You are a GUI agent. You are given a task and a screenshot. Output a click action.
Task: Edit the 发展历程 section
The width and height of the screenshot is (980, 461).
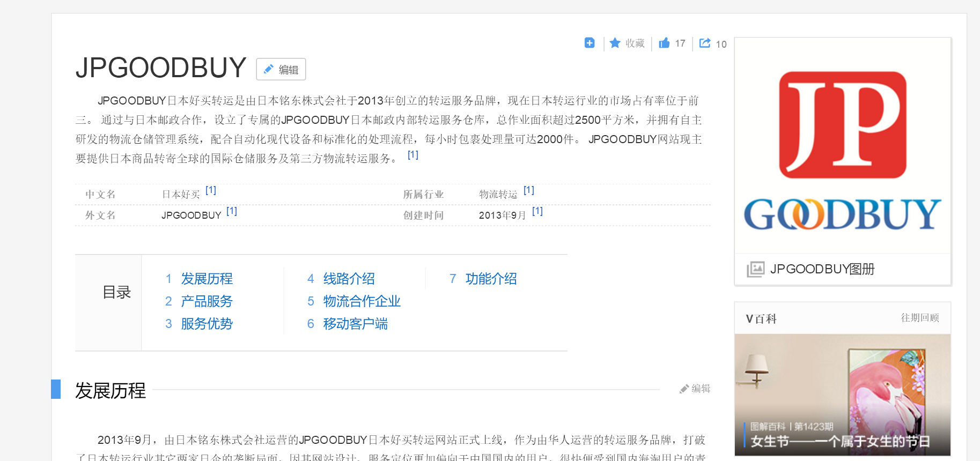695,389
